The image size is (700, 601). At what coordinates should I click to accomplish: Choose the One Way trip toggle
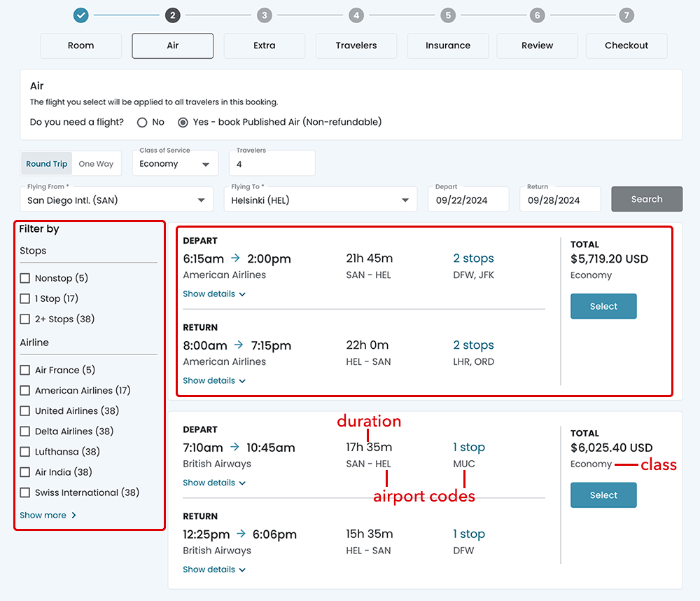click(x=96, y=164)
